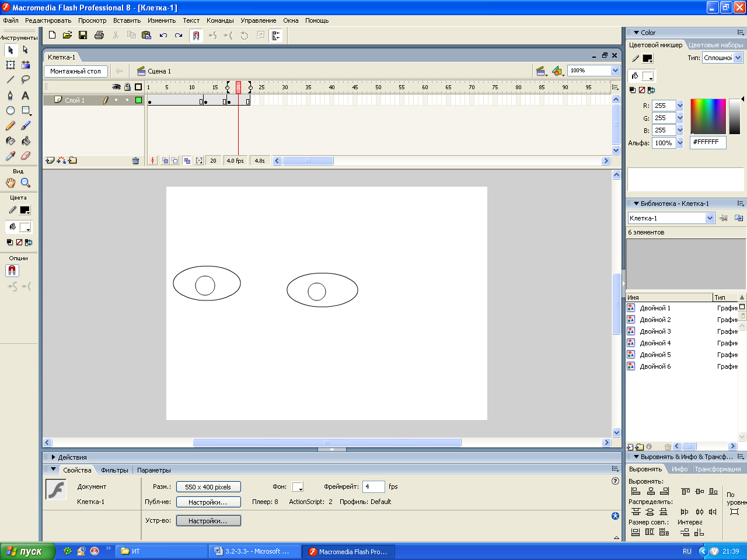The width and height of the screenshot is (747, 560).
Task: Select the Free Transform tool
Action: (x=11, y=65)
